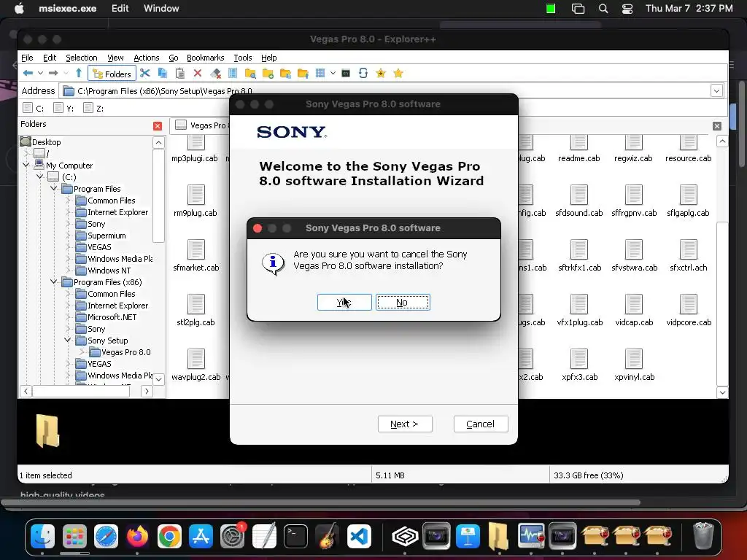Viewport: 747px width, 560px height.
Task: Click the Forward arrow in Explorer++ toolbar
Action: pos(53,74)
